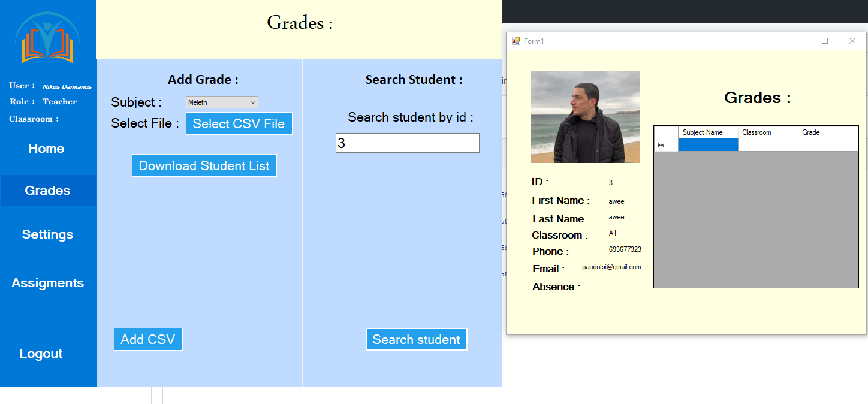
Task: Click the Classroom column header in the grid
Action: point(768,132)
